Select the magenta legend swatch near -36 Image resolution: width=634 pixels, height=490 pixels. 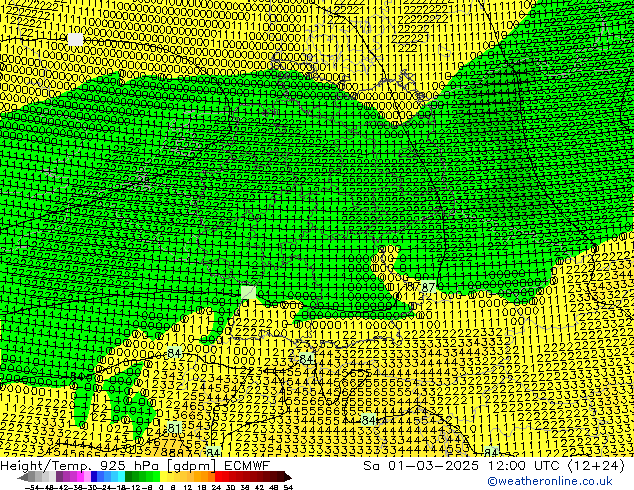[x=80, y=477]
